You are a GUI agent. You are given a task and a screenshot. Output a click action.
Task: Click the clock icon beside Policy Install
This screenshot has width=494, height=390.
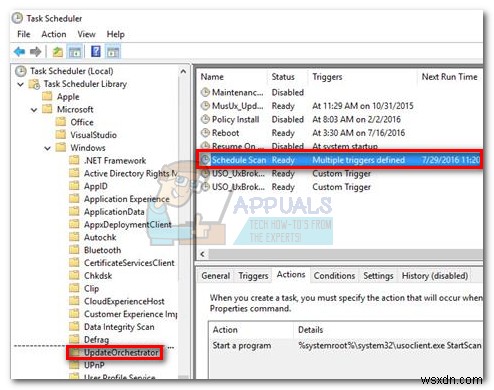(x=205, y=119)
